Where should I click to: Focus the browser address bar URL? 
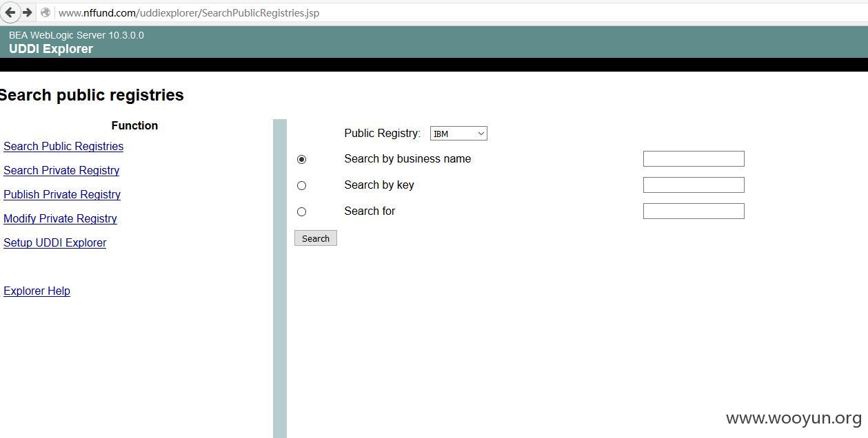point(189,13)
